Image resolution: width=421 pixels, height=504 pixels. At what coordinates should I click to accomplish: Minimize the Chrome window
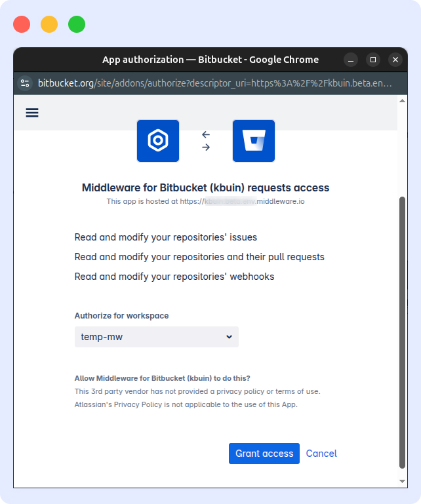point(351,60)
